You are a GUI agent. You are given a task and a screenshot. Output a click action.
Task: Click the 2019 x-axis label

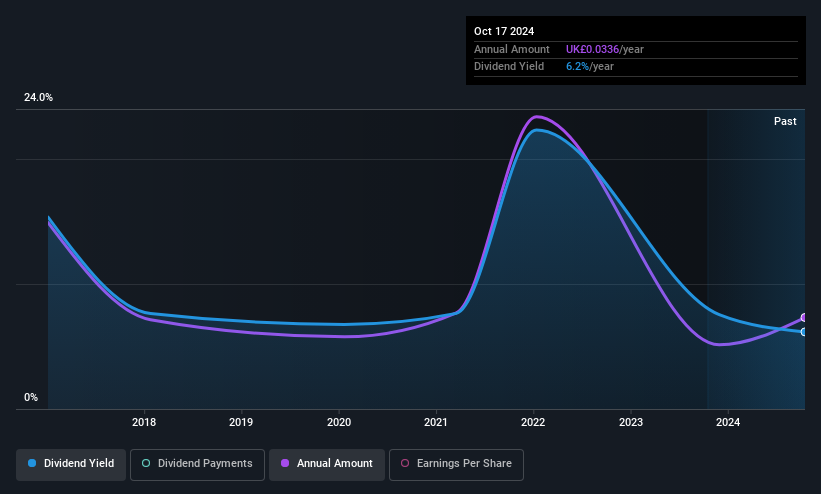241,422
